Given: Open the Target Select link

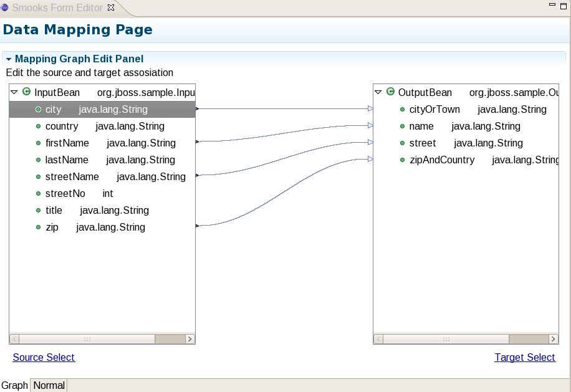Looking at the screenshot, I should (x=525, y=358).
